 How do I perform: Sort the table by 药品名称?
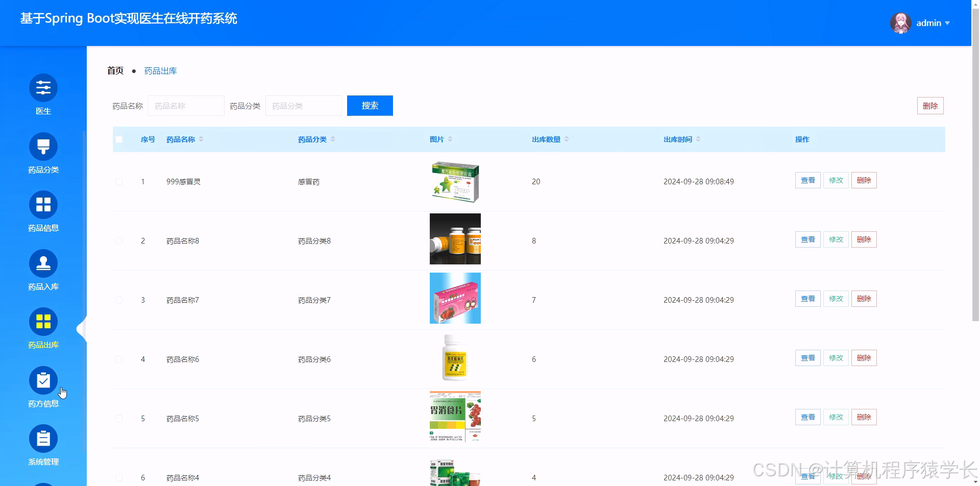pos(201,139)
